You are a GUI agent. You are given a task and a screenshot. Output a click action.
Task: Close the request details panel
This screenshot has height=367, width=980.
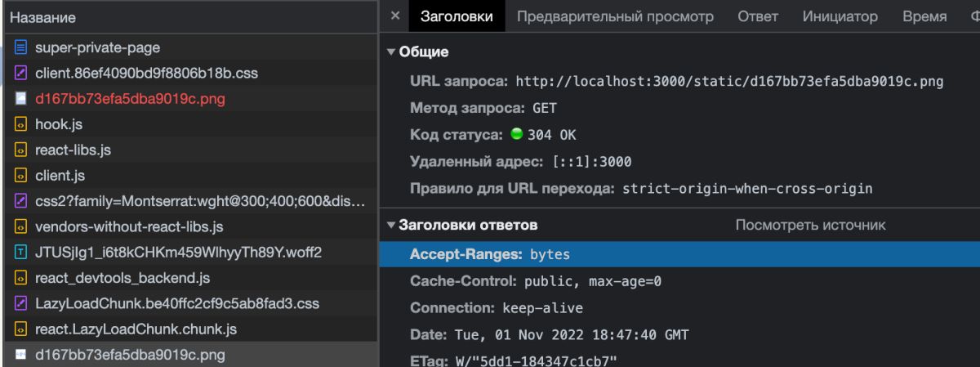pyautogui.click(x=395, y=16)
